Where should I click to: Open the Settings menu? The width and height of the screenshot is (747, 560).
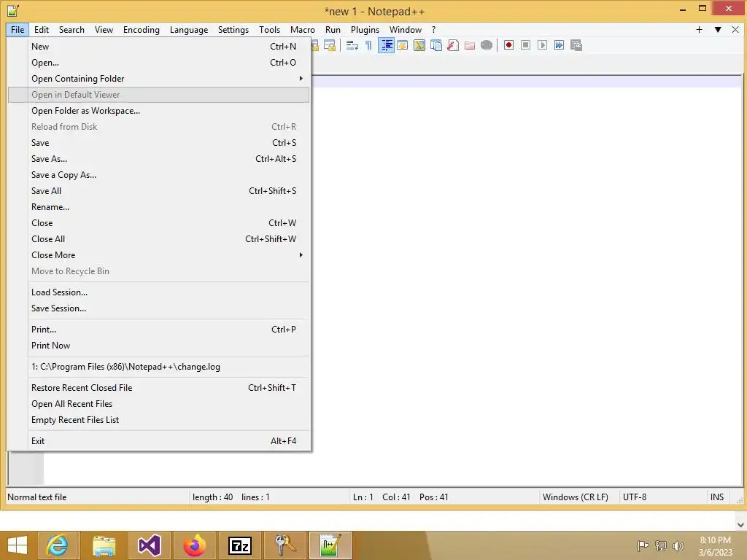(233, 29)
